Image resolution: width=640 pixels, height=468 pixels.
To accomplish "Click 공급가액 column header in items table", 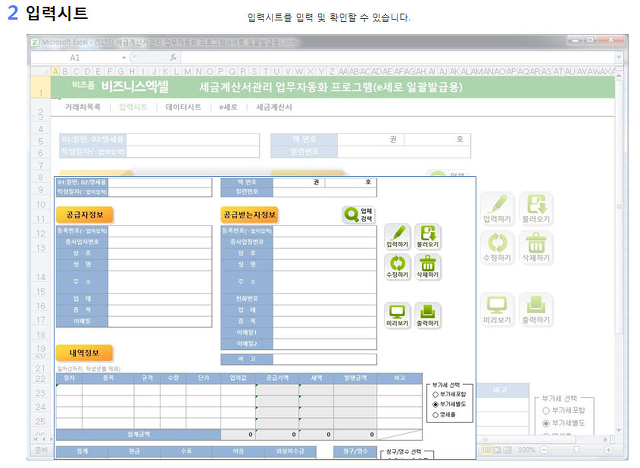I will tap(277, 378).
